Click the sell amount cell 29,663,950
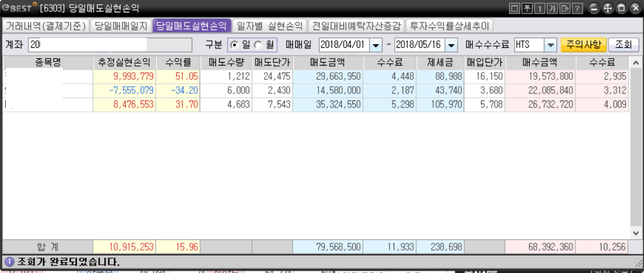 click(x=328, y=76)
